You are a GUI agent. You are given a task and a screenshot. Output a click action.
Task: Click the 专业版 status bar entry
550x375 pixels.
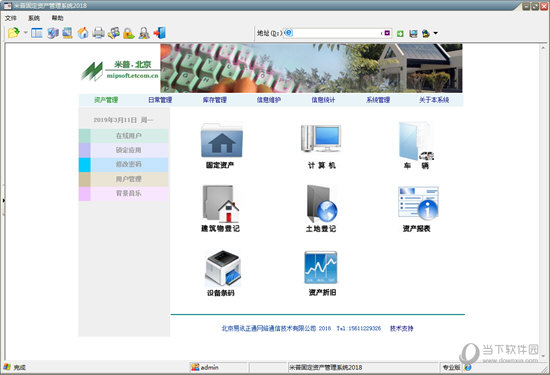pos(451,367)
